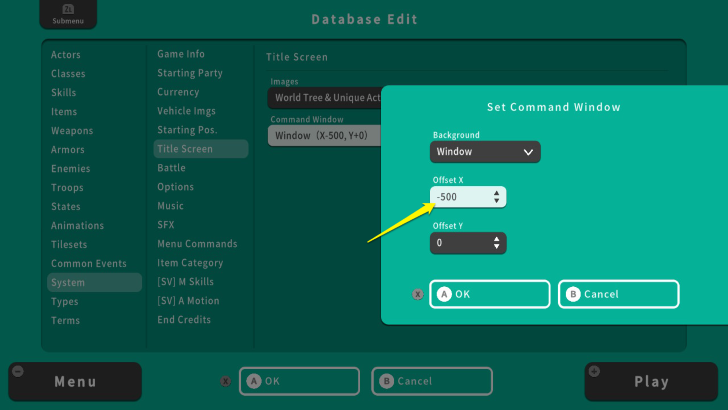Select Common Events in the database list
Image resolution: width=728 pixels, height=410 pixels.
click(x=89, y=264)
